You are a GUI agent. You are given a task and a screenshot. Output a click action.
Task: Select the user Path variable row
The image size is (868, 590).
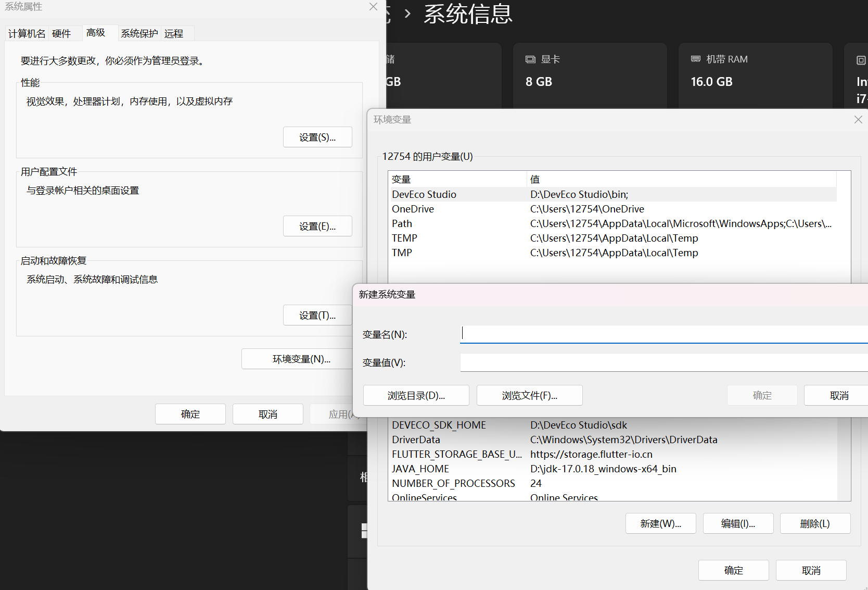613,223
